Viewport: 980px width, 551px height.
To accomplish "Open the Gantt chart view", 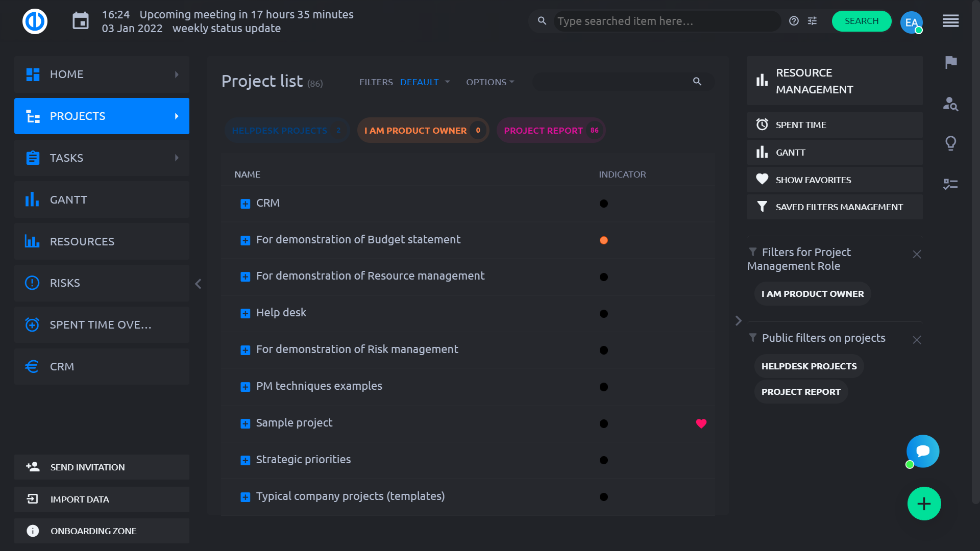I will pyautogui.click(x=67, y=199).
